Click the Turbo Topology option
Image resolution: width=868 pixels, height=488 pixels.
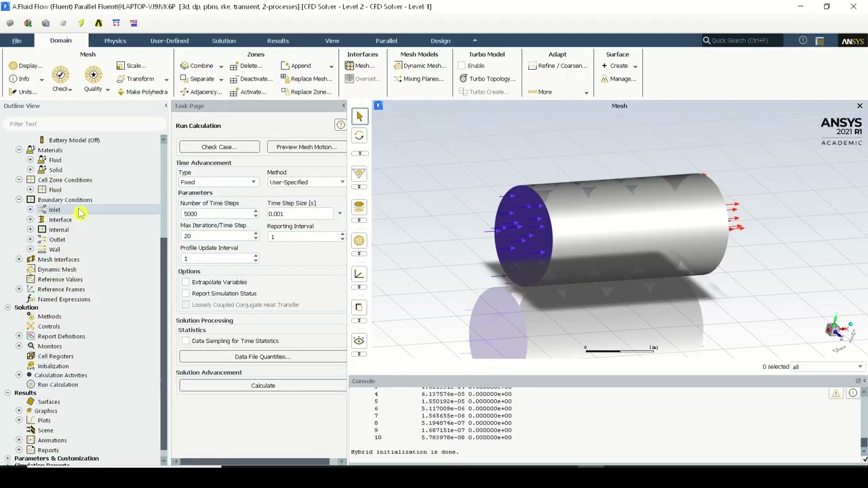(x=487, y=79)
